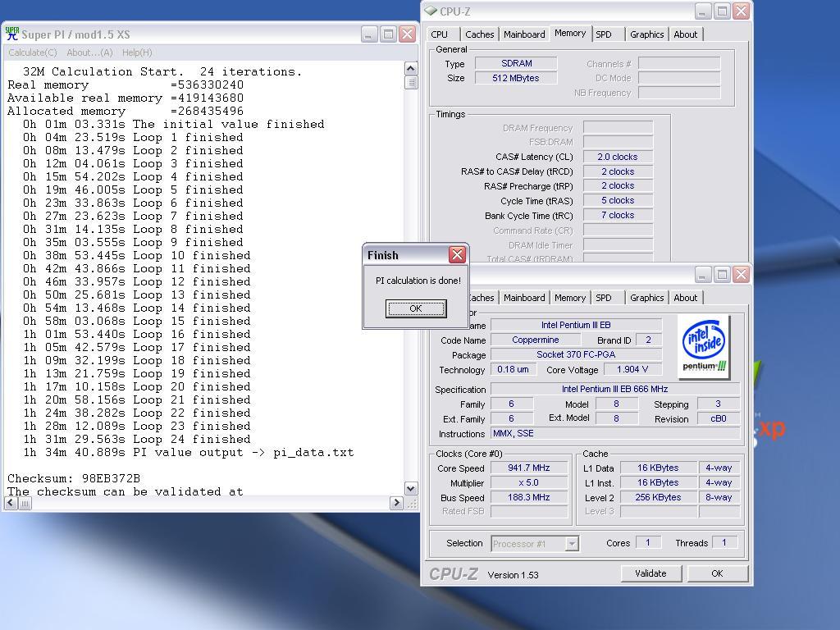Close the Super PI window
This screenshot has width=840, height=630.
407,34
